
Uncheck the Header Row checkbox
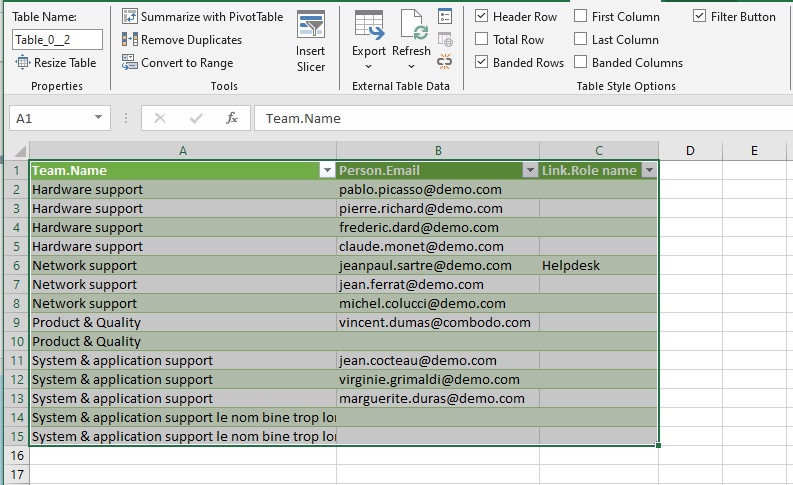tap(482, 17)
